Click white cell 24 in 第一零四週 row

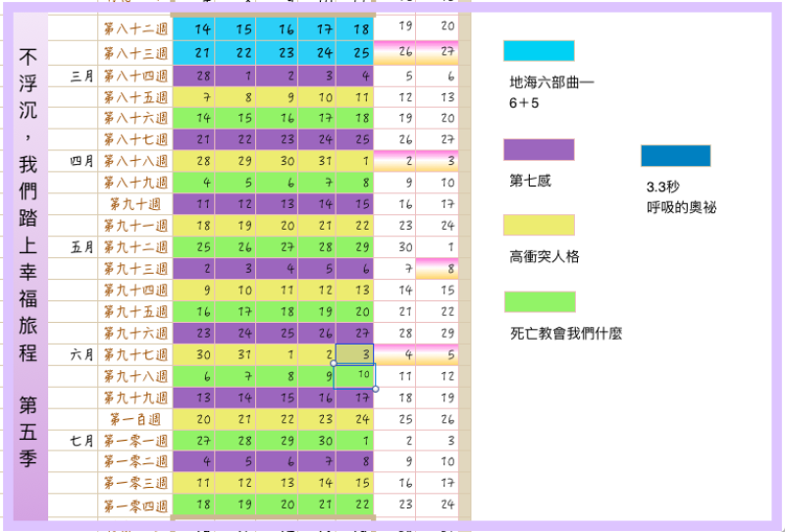point(437,505)
